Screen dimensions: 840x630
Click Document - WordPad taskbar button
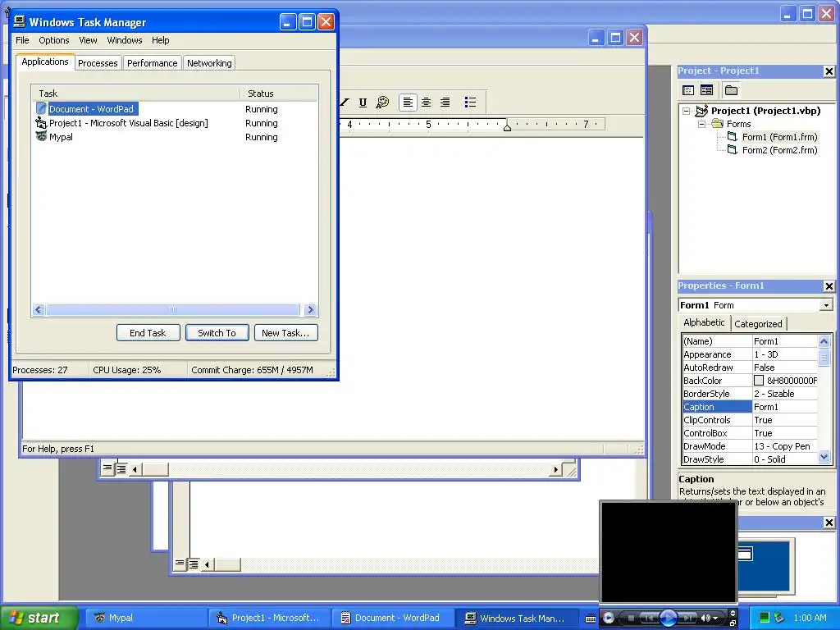tap(394, 619)
